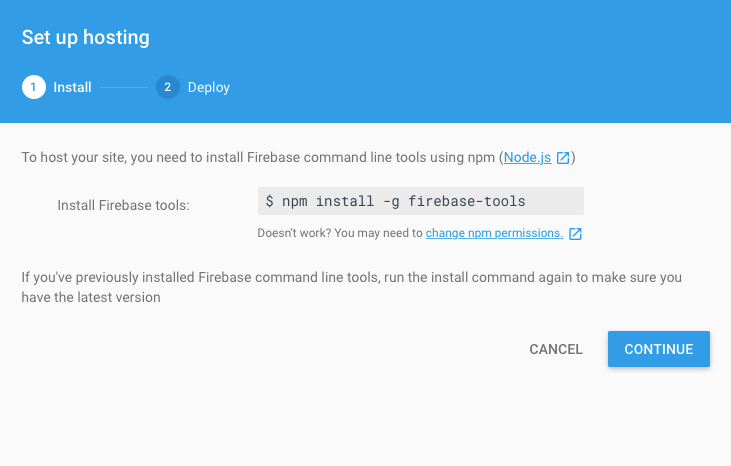
Task: Click the Doesn't work hint text
Action: 340,233
